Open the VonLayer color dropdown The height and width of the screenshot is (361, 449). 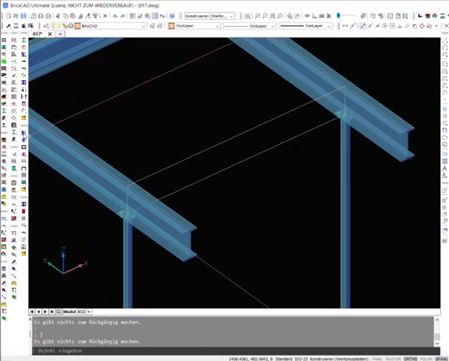tap(194, 26)
